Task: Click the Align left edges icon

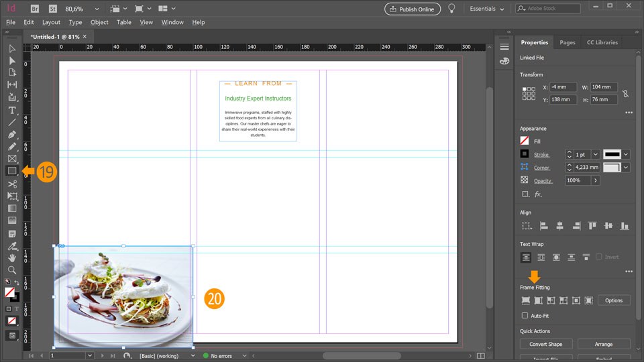Action: pos(544,226)
